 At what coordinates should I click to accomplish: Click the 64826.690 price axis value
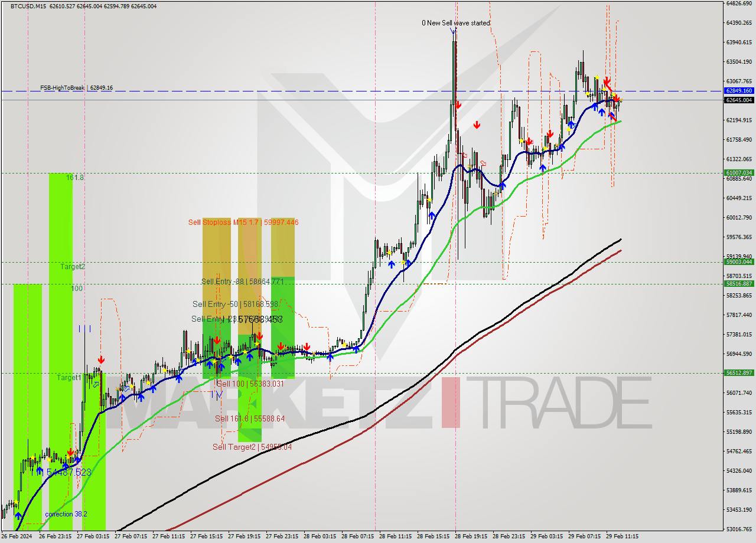click(x=738, y=3)
